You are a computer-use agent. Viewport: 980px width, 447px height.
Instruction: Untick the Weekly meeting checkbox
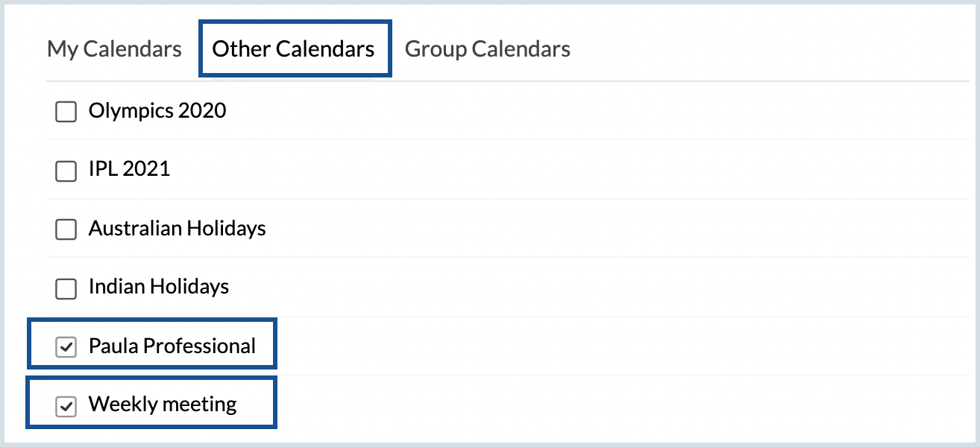pyautogui.click(x=66, y=406)
